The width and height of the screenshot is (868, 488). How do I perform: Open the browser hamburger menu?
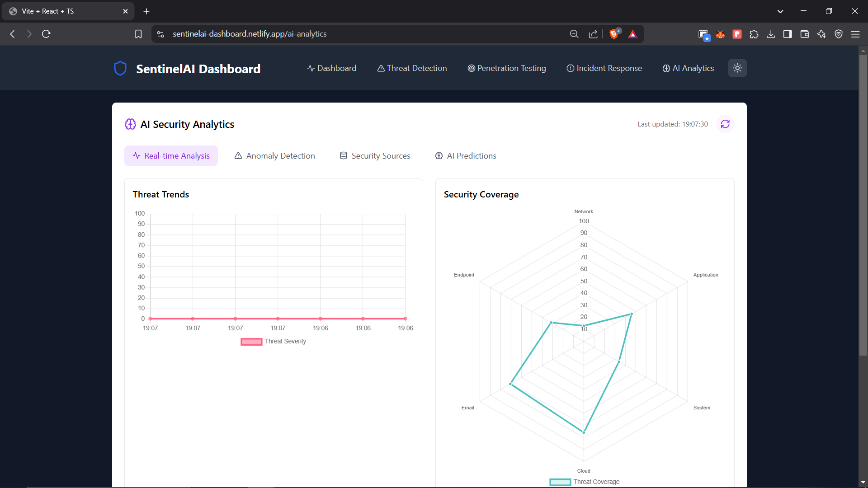(x=856, y=34)
